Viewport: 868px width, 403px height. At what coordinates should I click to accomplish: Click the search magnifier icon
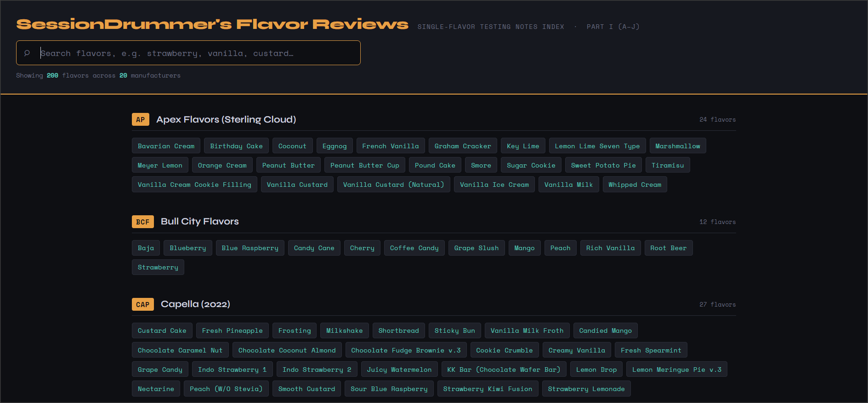[x=27, y=53]
